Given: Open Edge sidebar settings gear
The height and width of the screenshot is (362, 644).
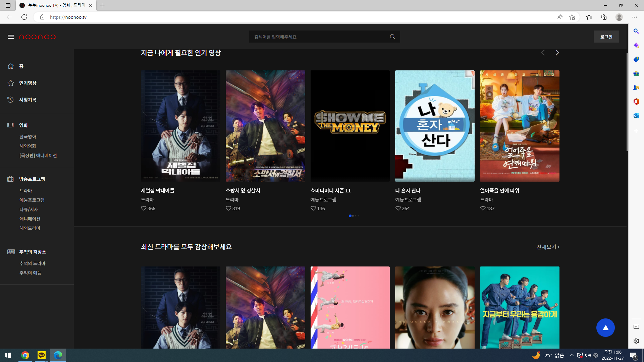Looking at the screenshot, I should (x=636, y=341).
